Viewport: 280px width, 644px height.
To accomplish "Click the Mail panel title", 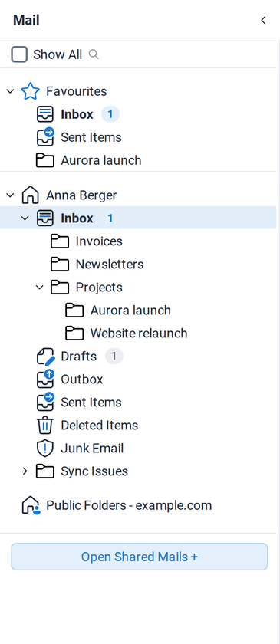I will pyautogui.click(x=26, y=20).
